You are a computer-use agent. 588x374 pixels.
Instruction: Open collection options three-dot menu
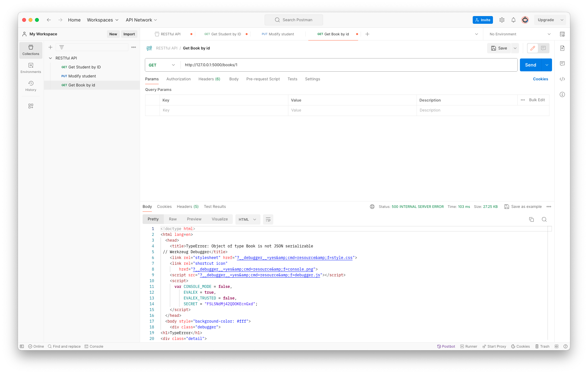click(x=134, y=47)
